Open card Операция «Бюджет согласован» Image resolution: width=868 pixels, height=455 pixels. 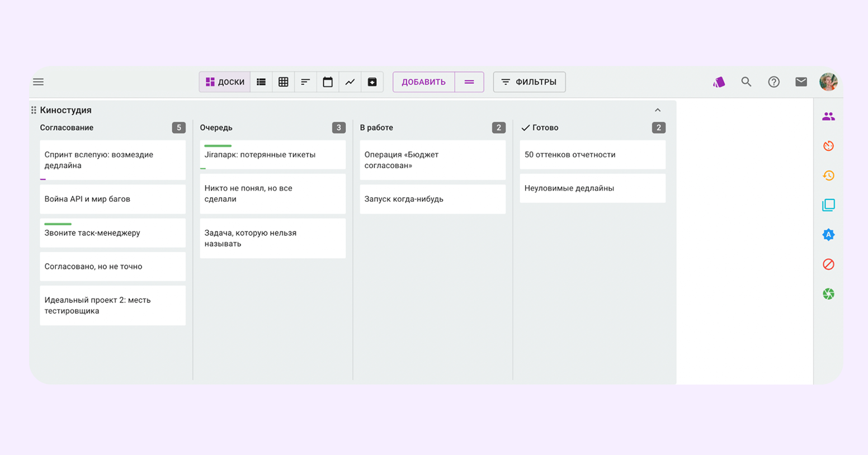point(432,160)
